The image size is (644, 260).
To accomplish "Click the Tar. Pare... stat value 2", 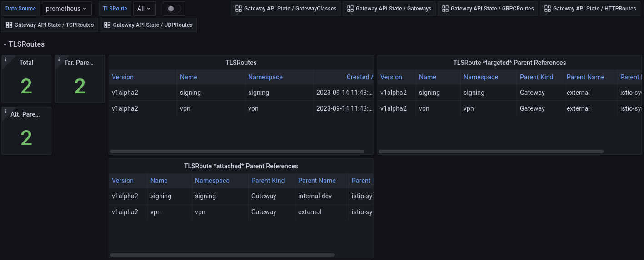I will coord(80,86).
